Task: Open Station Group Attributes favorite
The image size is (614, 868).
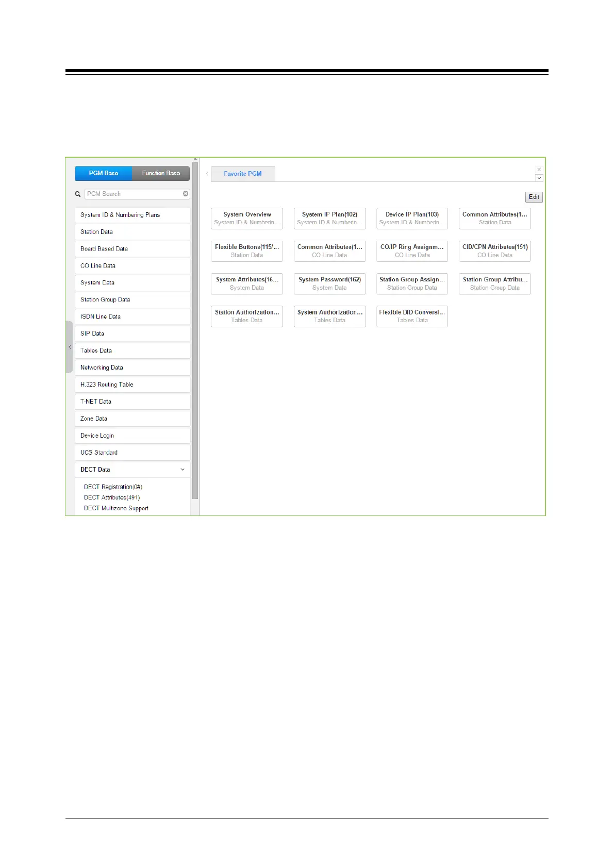Action: 495,284
